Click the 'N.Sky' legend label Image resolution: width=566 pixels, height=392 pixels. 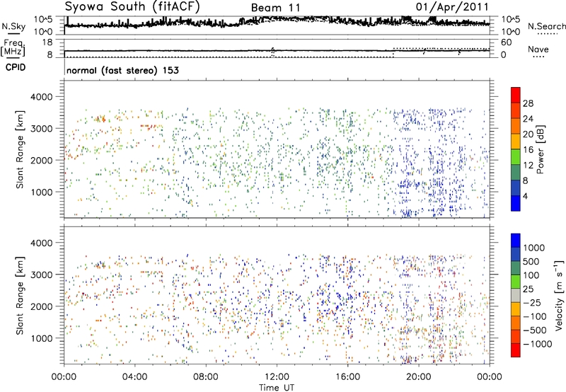click(x=13, y=26)
